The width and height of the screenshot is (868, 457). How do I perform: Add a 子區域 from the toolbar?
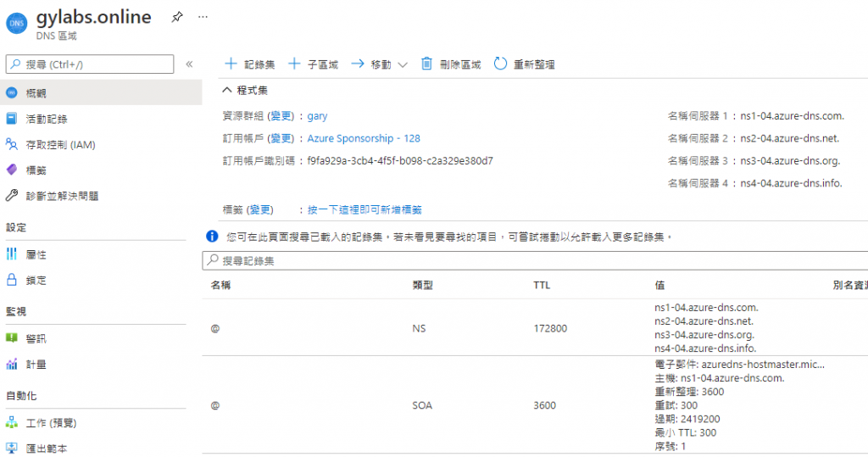point(314,64)
